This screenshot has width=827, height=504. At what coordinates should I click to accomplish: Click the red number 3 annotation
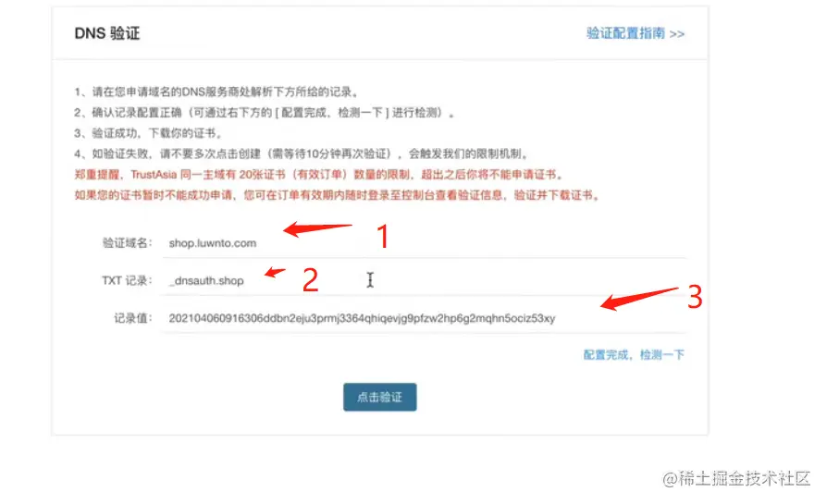point(695,297)
